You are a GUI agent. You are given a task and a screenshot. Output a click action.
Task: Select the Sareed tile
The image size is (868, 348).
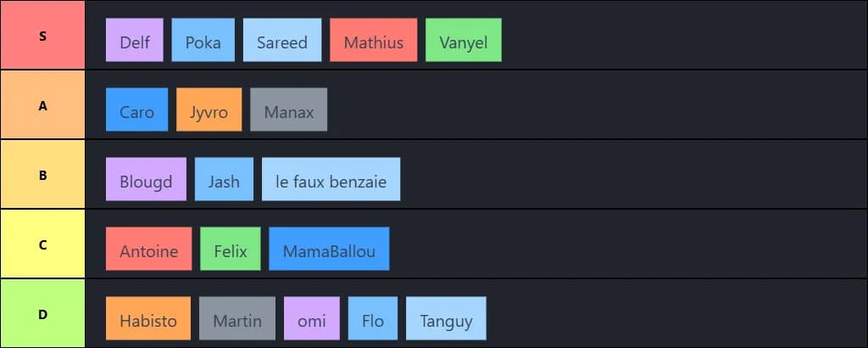tap(282, 40)
